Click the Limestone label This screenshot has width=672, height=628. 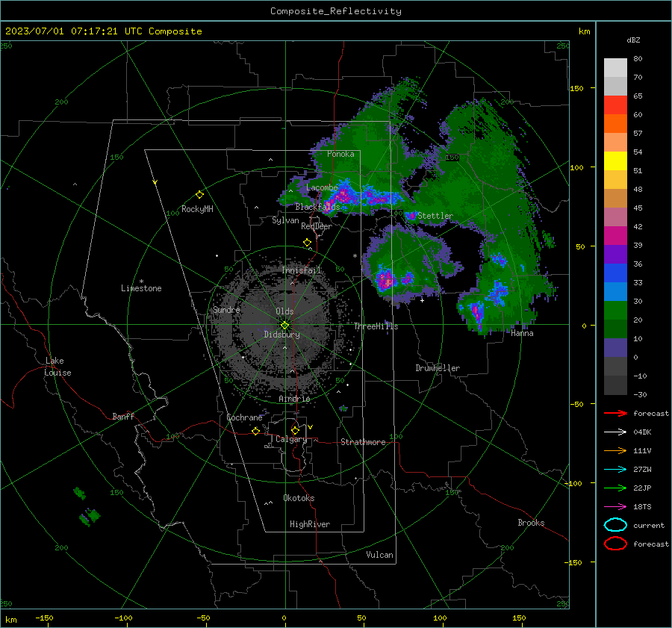tap(141, 288)
